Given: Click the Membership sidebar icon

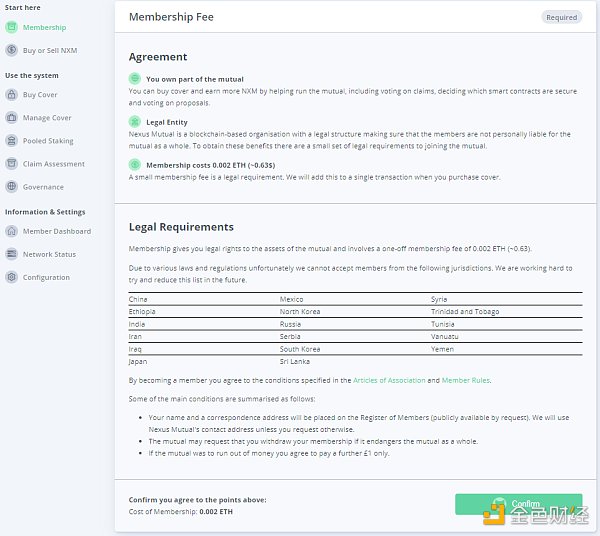Looking at the screenshot, I should coord(11,27).
